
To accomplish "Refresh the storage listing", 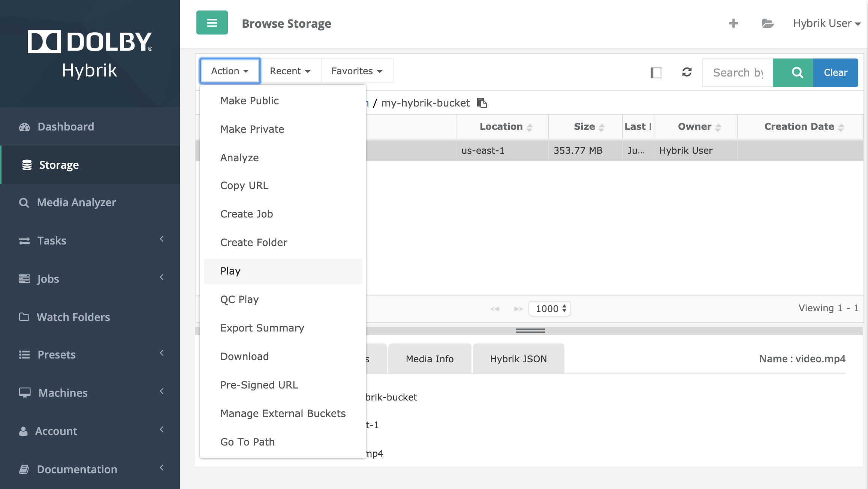I will coord(687,72).
